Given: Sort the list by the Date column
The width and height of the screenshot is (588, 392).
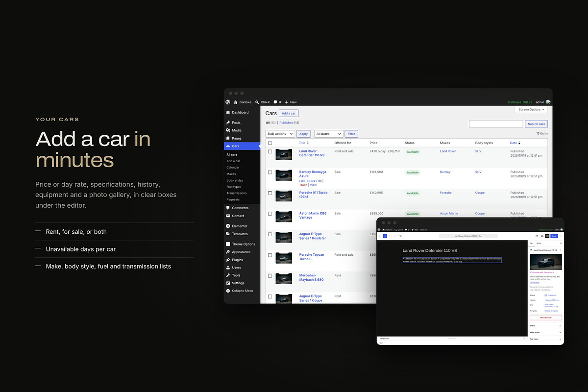Looking at the screenshot, I should click(x=515, y=143).
